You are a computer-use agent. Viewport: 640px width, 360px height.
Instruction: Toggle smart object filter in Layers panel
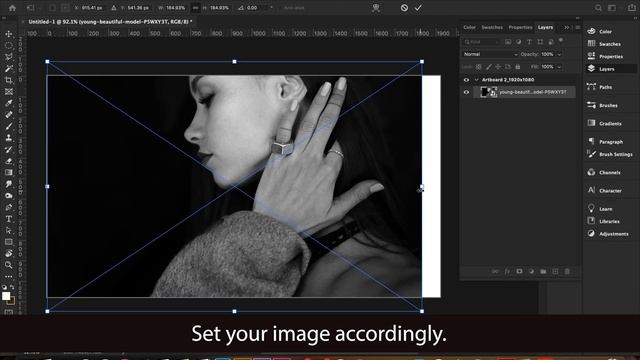(x=551, y=42)
